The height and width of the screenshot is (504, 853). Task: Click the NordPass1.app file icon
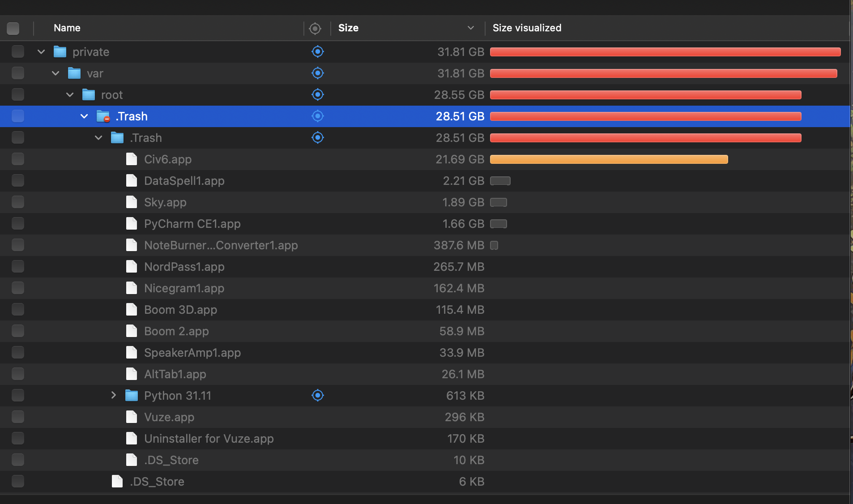pos(132,267)
